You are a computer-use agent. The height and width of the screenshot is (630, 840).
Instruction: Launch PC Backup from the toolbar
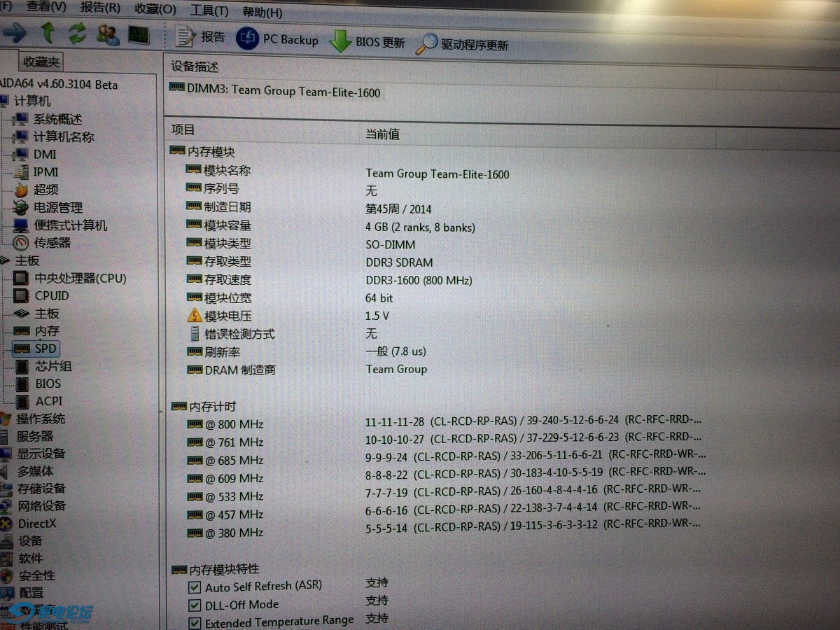pyautogui.click(x=277, y=39)
